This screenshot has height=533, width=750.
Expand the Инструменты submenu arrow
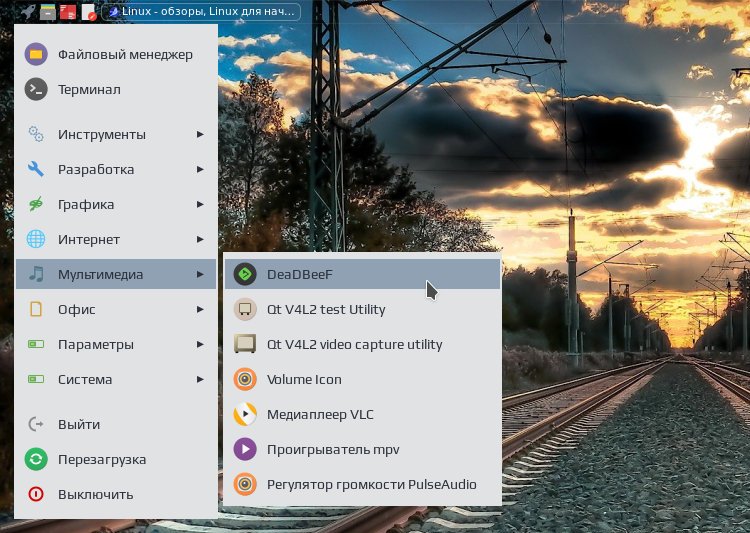(200, 134)
